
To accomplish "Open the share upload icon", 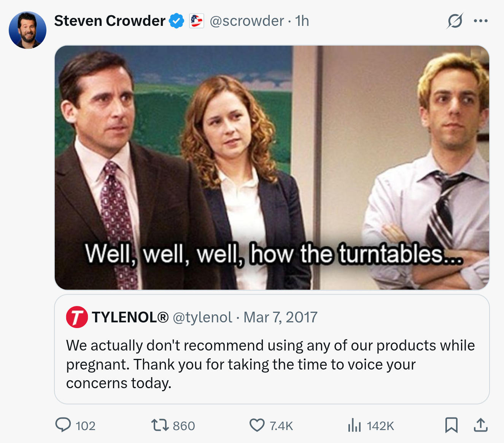I will (481, 425).
